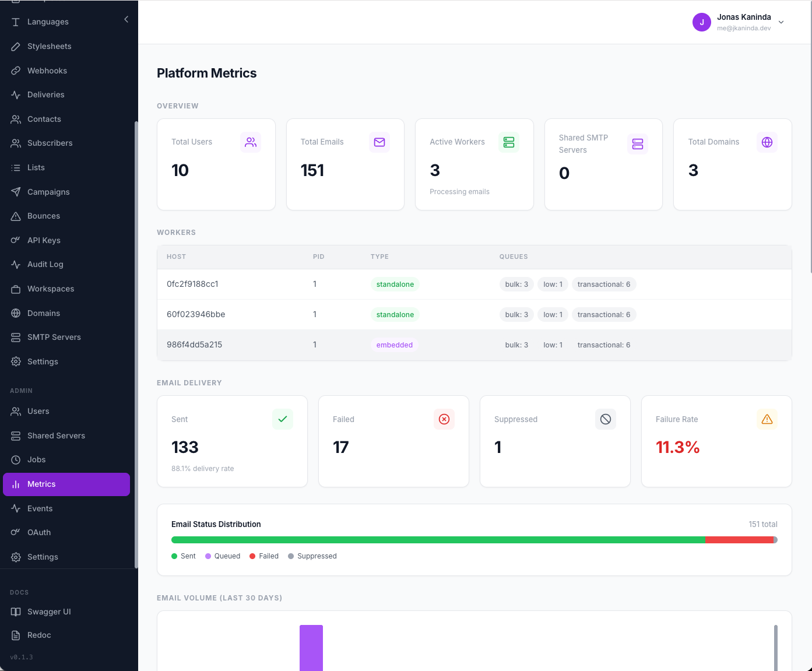The image size is (812, 671).
Task: Open the Domains globe icon
Action: (x=16, y=313)
